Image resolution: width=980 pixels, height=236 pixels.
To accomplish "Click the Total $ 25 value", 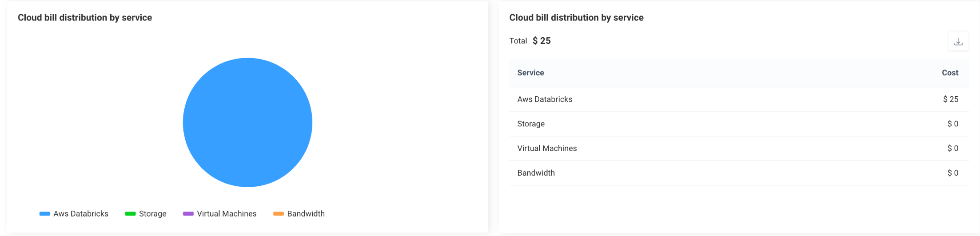I will click(542, 41).
